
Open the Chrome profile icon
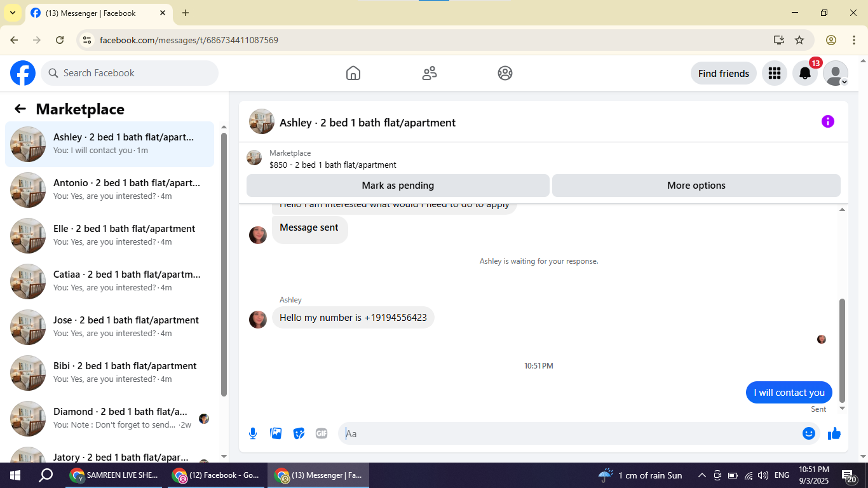(831, 40)
